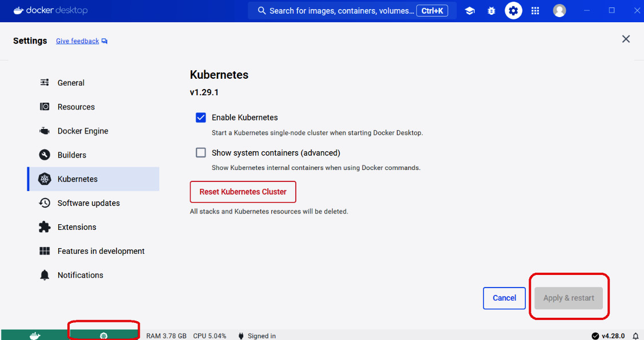Click the Docker whale icon in status bar
The width and height of the screenshot is (644, 340).
tap(35, 335)
